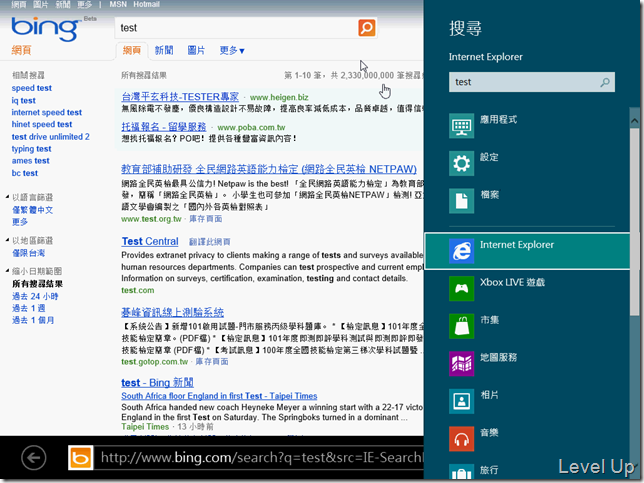Screen dimensions: 644x483
Task: Select the 設定 settings gear icon
Action: [462, 163]
